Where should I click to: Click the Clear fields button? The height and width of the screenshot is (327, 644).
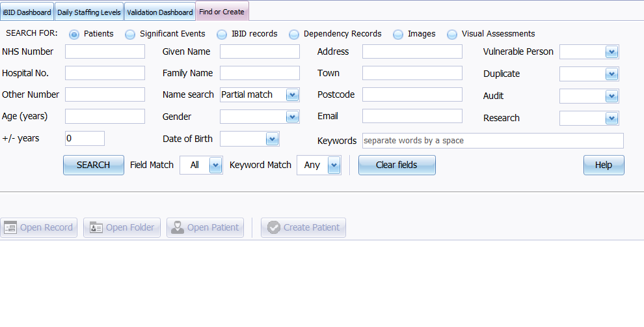click(396, 165)
